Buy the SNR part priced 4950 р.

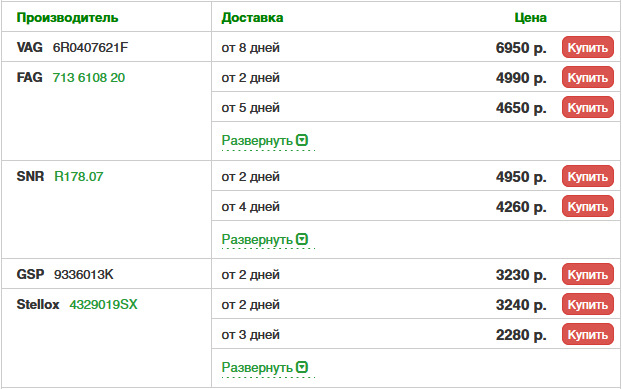(587, 176)
